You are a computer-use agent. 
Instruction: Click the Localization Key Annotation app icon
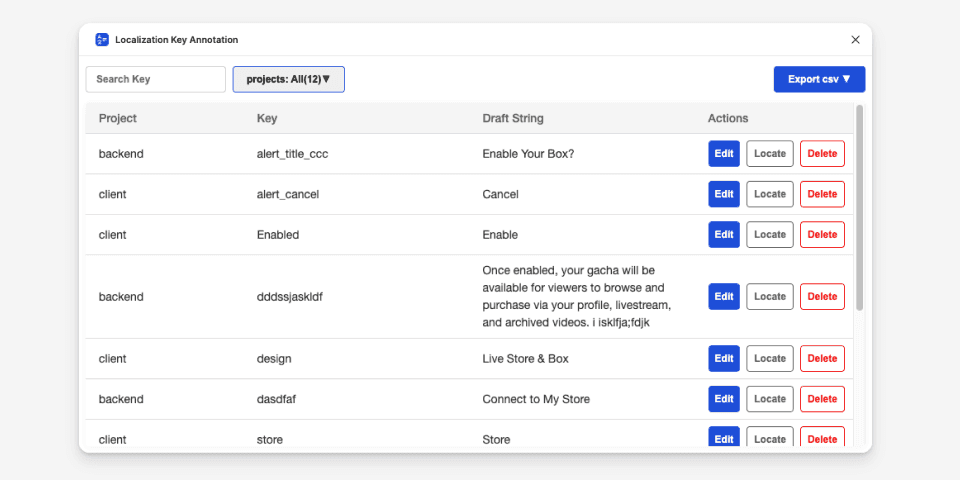pyautogui.click(x=102, y=40)
